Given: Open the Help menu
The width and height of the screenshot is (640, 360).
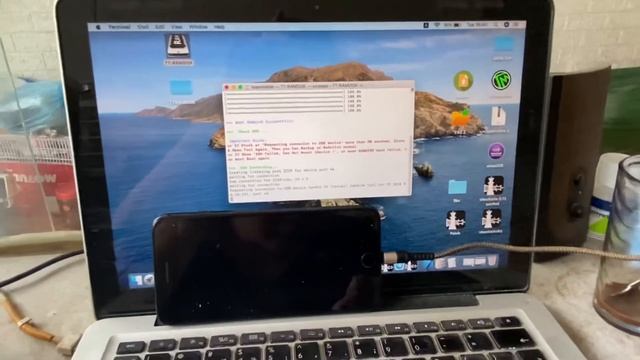Looking at the screenshot, I should tap(219, 27).
